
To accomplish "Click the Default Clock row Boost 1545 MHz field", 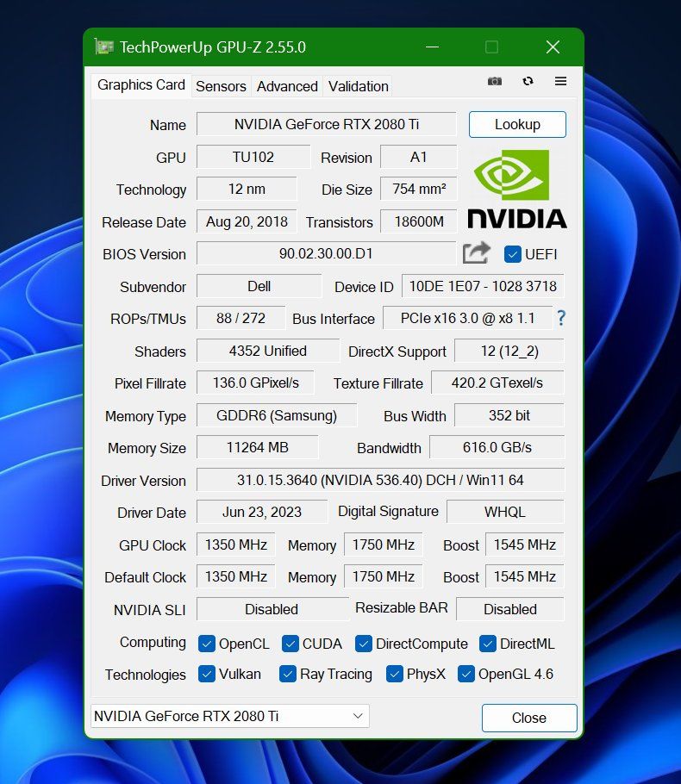I will click(525, 576).
